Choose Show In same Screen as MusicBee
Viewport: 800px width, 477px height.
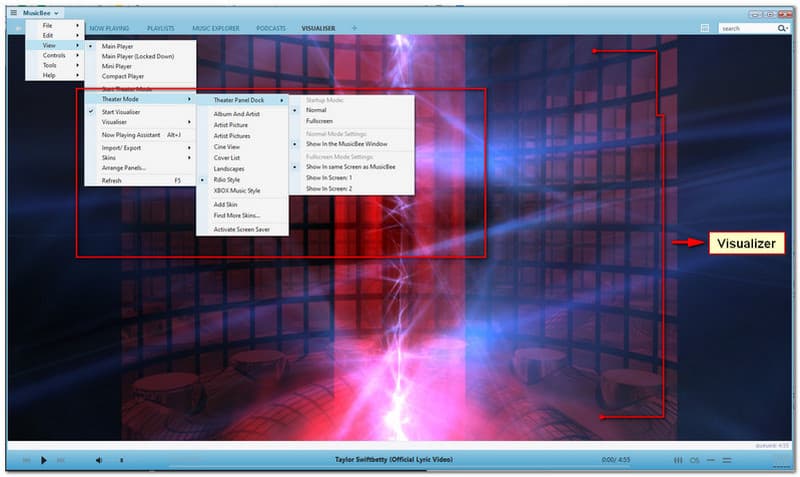pos(352,167)
